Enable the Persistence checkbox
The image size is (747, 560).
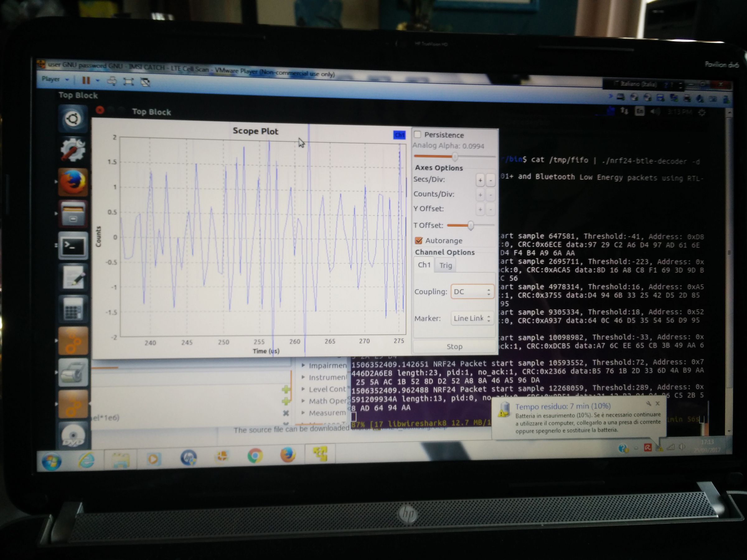coord(417,135)
